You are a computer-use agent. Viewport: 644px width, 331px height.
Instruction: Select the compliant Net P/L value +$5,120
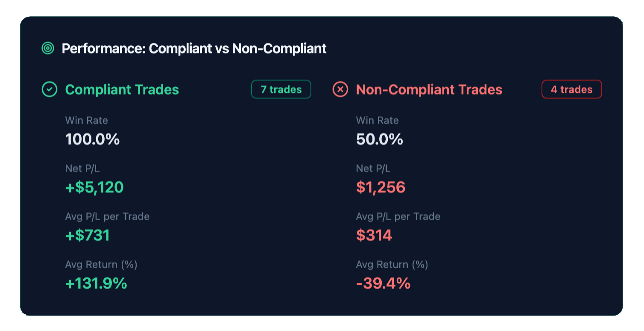pyautogui.click(x=94, y=187)
